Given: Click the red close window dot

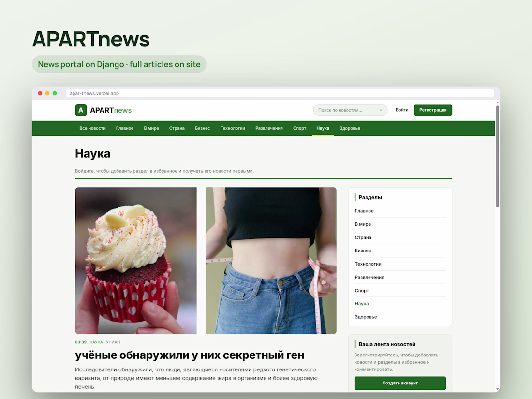Looking at the screenshot, I should tap(40, 93).
